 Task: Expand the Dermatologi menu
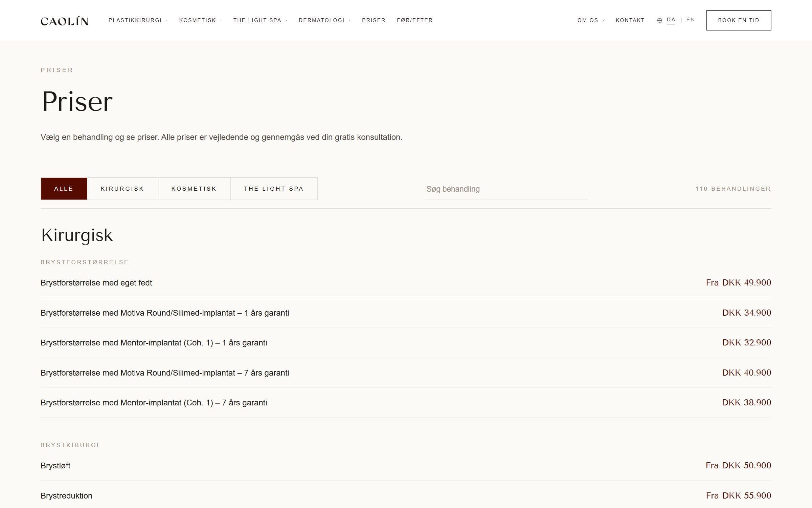click(324, 20)
